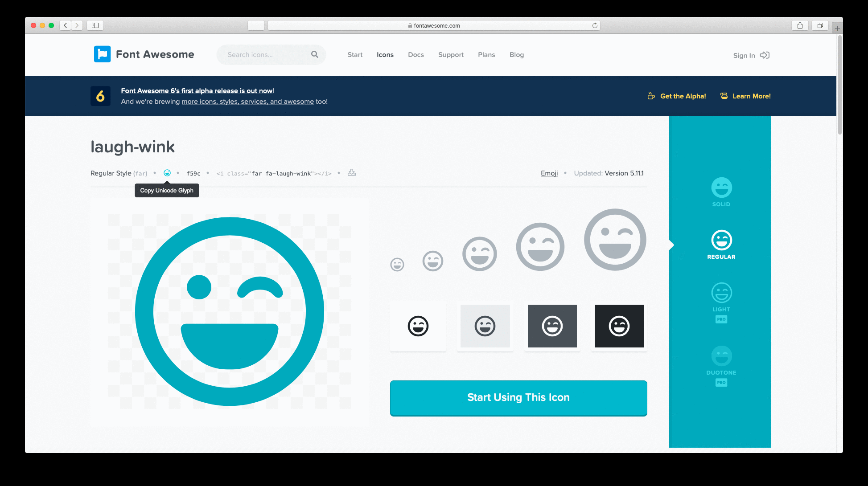Click the medium dark background swatch preview

(x=552, y=326)
